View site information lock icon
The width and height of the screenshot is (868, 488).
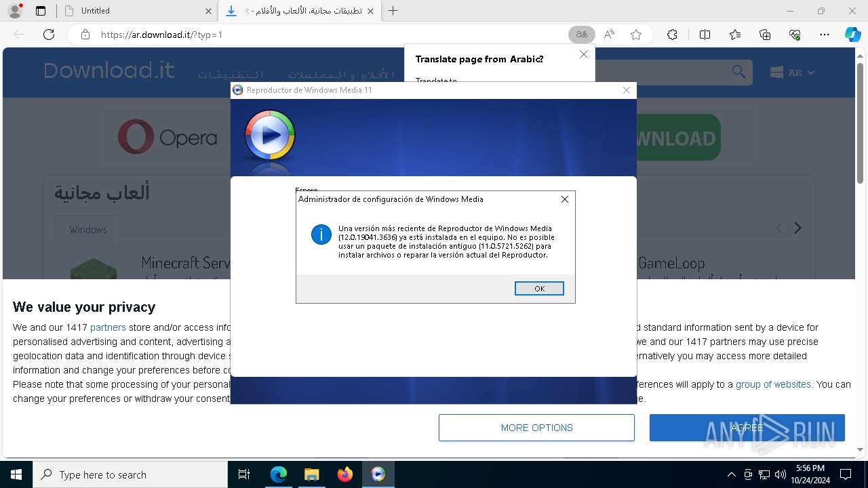tap(85, 35)
